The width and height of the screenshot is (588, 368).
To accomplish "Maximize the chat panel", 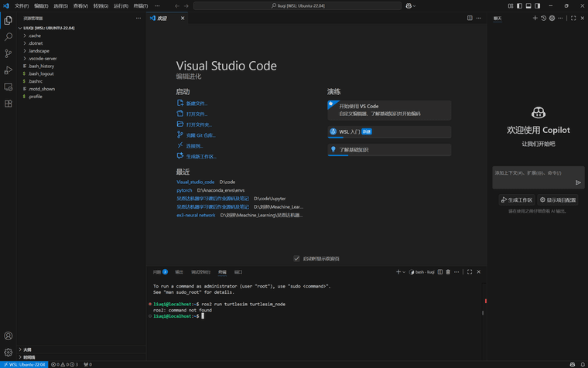I will point(573,18).
